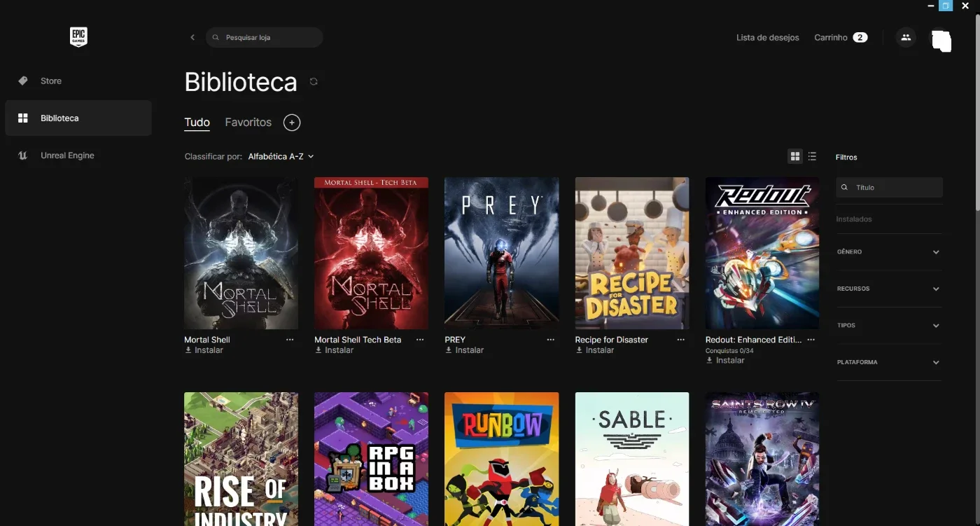Open Lista de desejos

point(767,38)
